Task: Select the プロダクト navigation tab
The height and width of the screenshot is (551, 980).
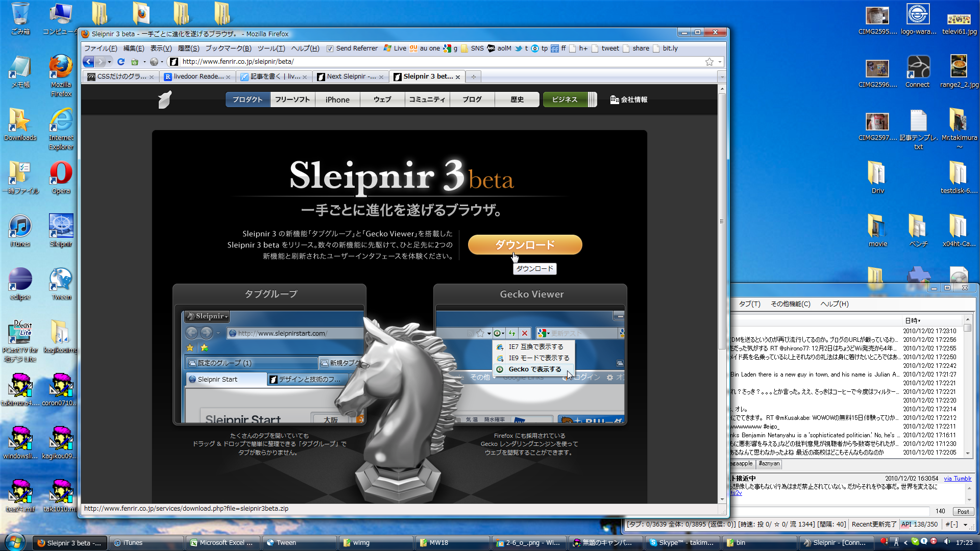Action: point(248,99)
